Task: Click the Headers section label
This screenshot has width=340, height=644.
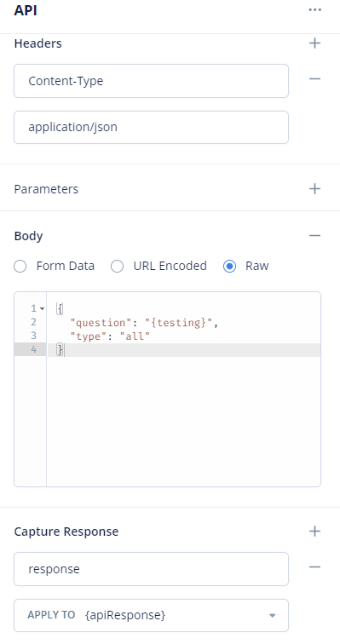Action: tap(37, 43)
